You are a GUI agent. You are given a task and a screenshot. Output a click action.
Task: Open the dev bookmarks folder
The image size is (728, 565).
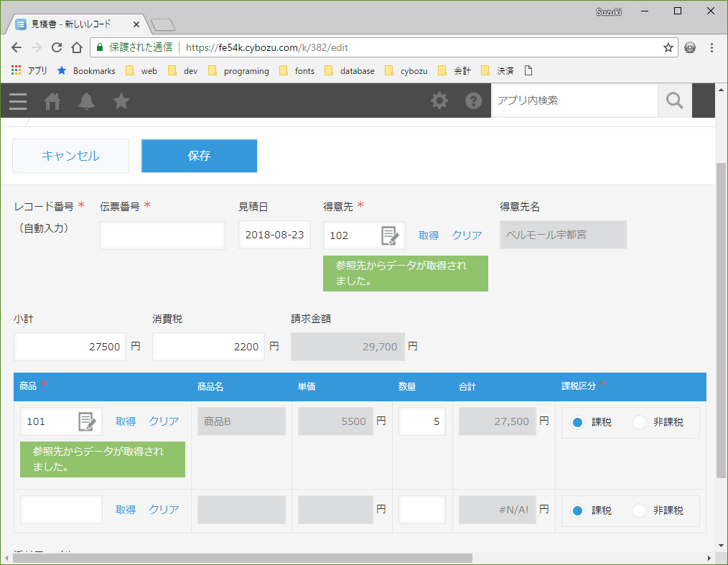click(183, 70)
